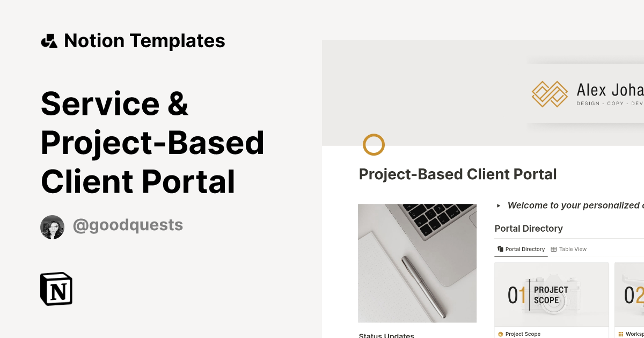Click the table grid icon beside Table View
This screenshot has width=644, height=338.
554,249
